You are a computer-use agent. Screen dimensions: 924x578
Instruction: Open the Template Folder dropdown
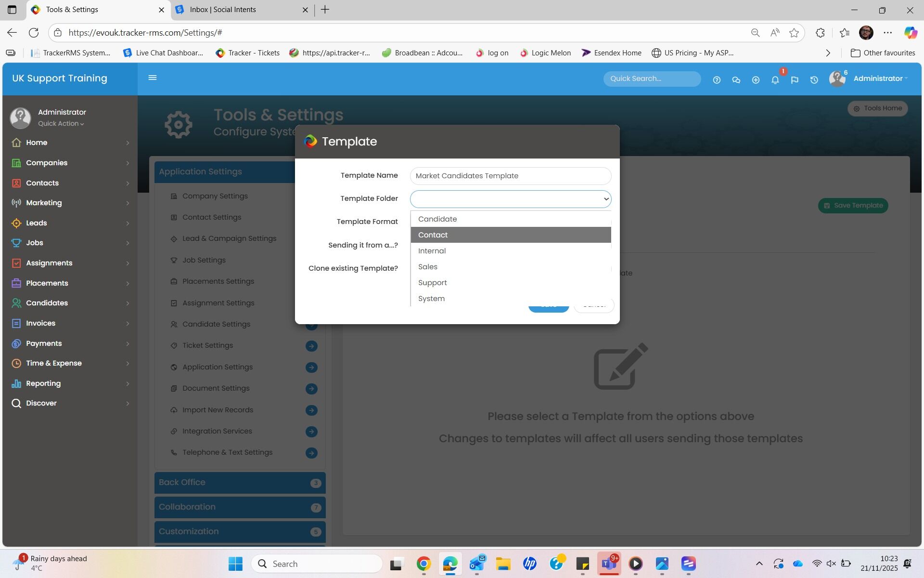pos(510,199)
